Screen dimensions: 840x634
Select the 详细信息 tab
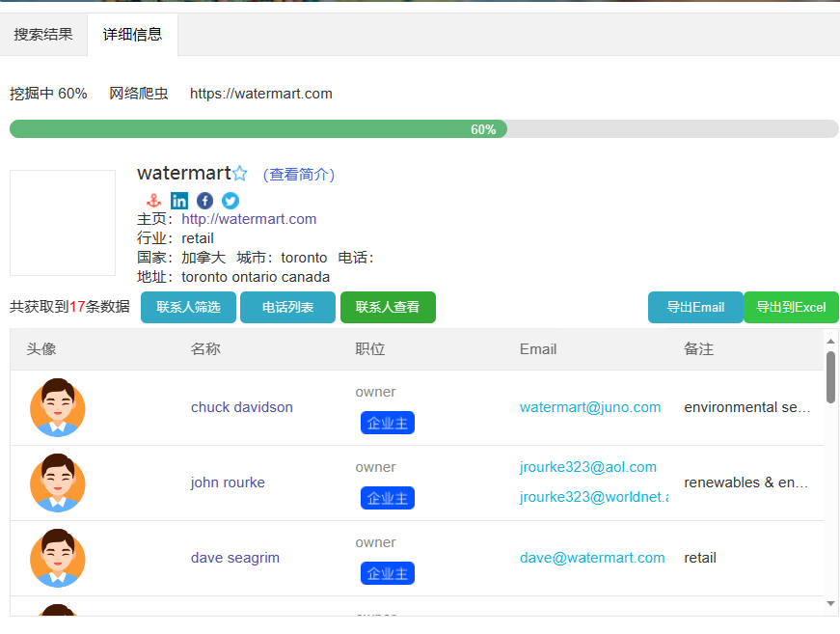(132, 35)
